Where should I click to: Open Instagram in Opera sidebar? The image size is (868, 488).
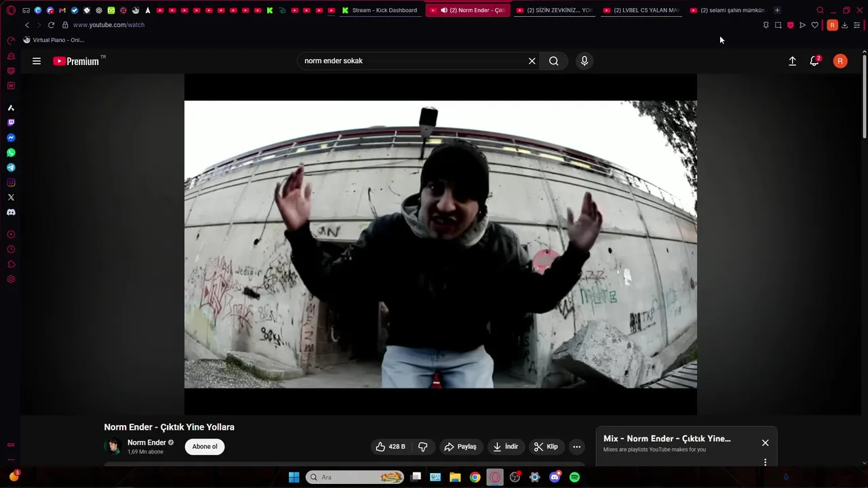[11, 182]
